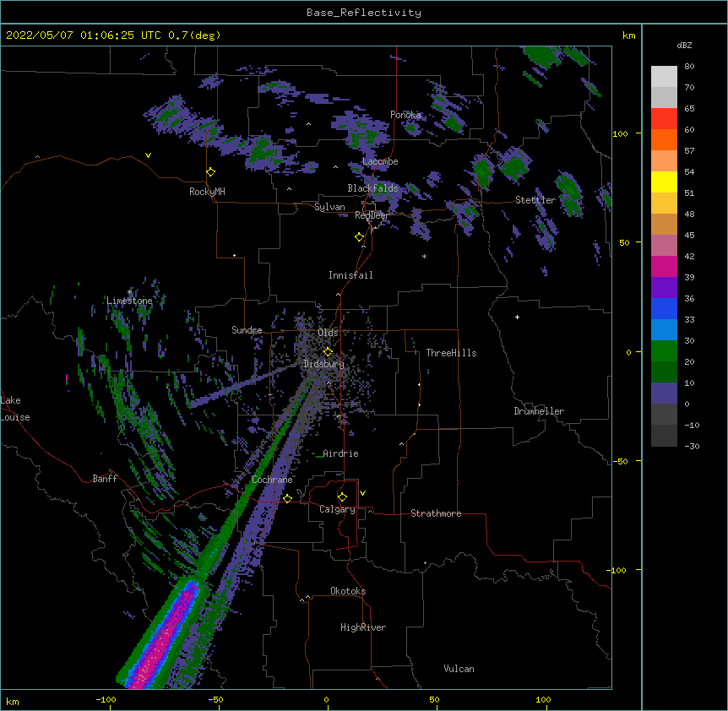Viewport: 728px width, 711px height.
Task: Click the Sundre town label
Action: coord(247,330)
